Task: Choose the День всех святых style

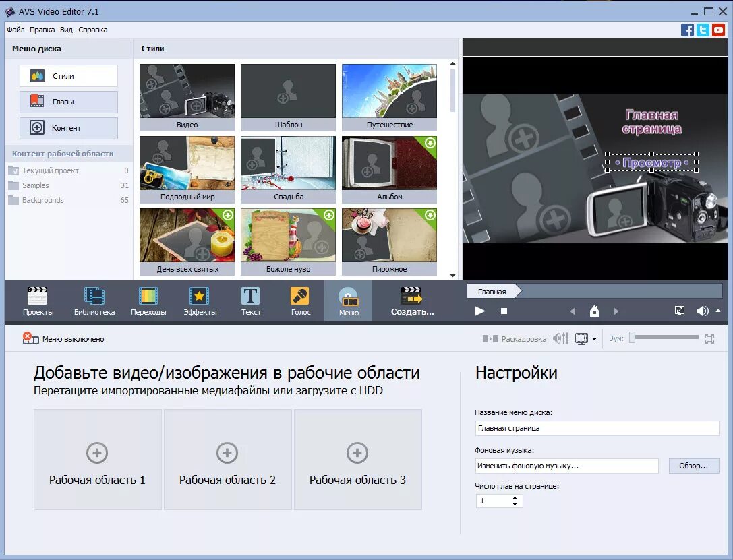Action: click(187, 241)
